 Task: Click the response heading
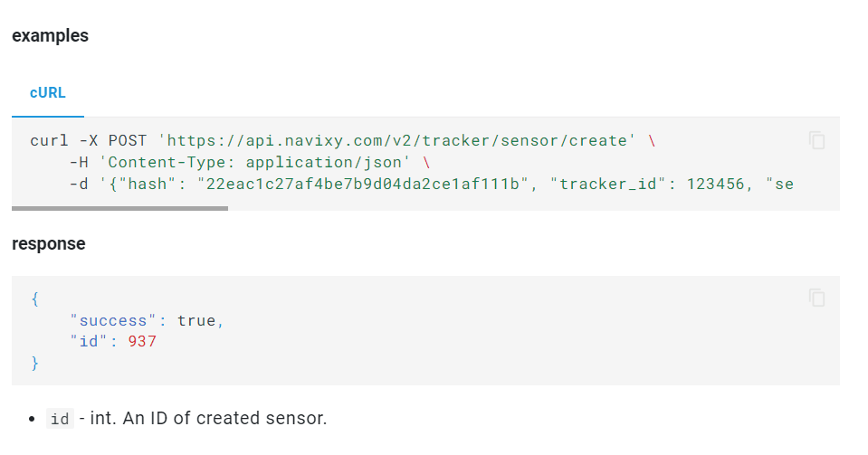coord(49,244)
